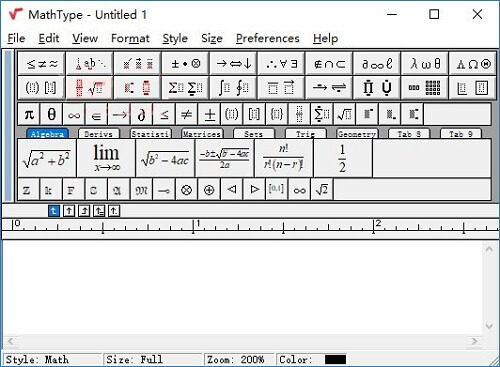Switch to the Geometry tab
Image resolution: width=500 pixels, height=367 pixels.
coord(357,134)
